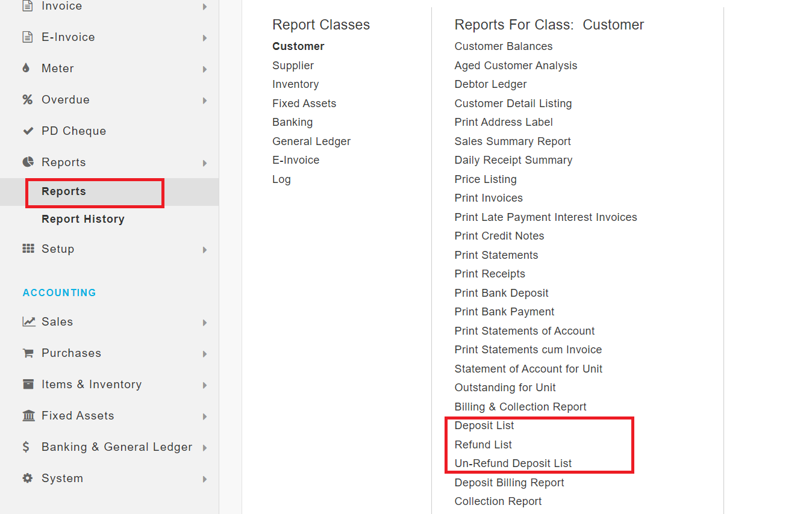This screenshot has width=812, height=514.
Task: Open the Deposit List report
Action: coord(484,426)
